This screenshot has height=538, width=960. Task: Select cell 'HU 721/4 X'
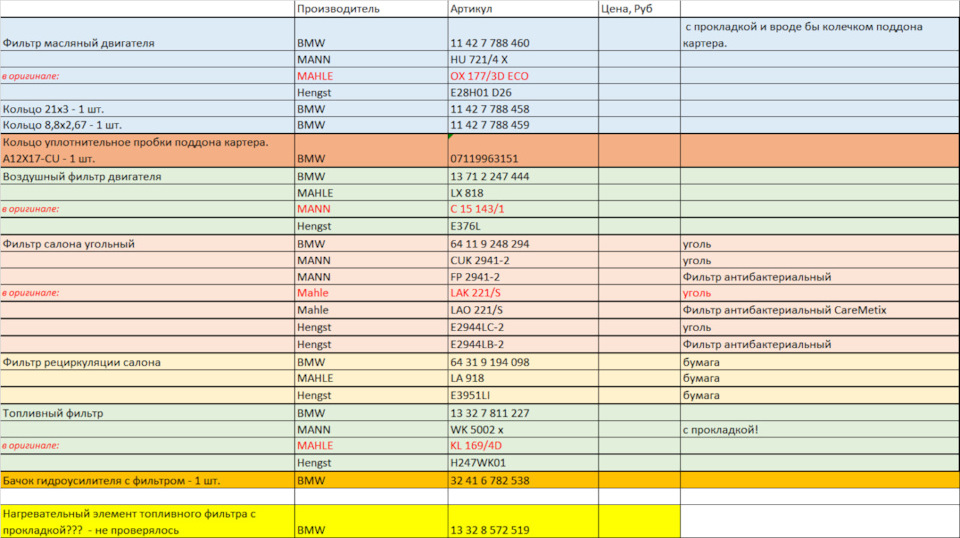click(523, 59)
